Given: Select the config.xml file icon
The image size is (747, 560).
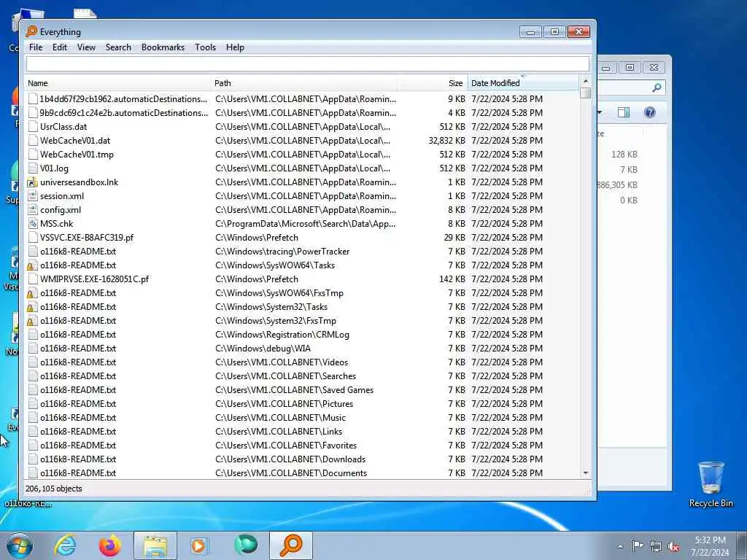Looking at the screenshot, I should tap(32, 209).
